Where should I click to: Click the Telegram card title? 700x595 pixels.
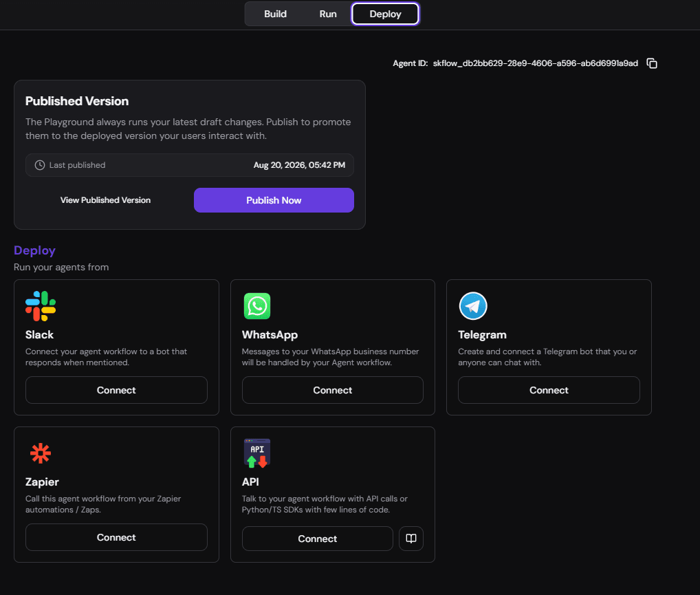482,334
